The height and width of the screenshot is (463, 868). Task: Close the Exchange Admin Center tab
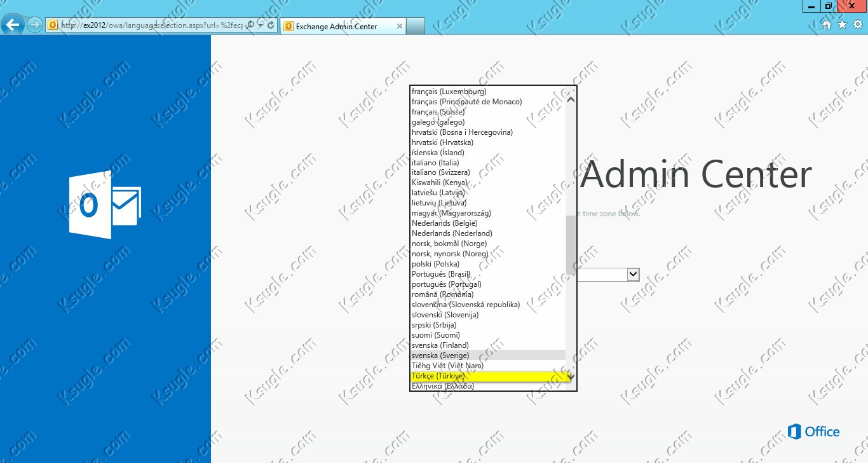coord(400,26)
